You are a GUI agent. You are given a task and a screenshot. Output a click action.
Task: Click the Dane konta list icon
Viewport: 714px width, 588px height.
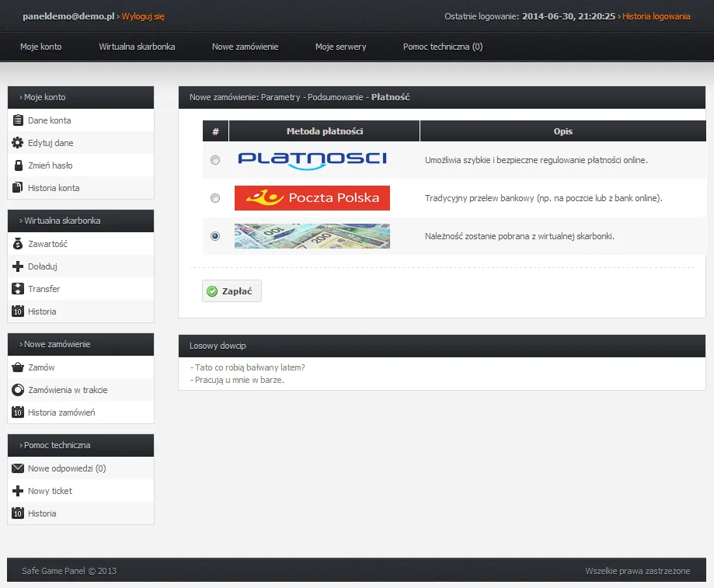(18, 120)
